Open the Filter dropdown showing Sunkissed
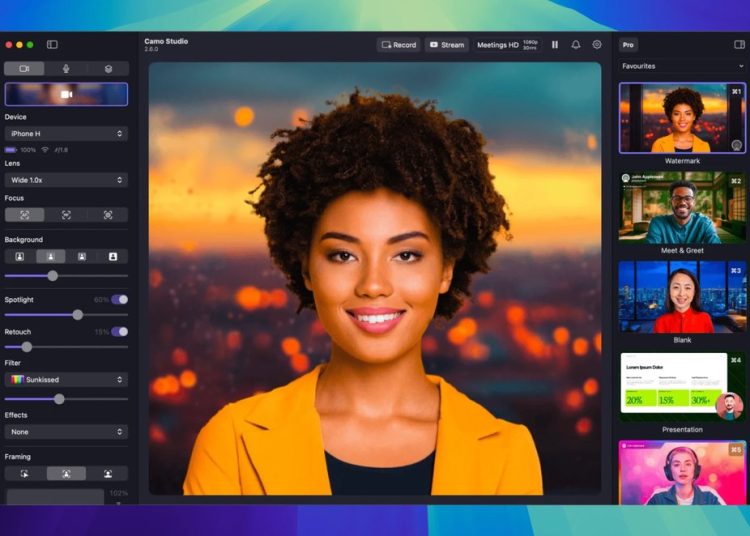 [66, 380]
